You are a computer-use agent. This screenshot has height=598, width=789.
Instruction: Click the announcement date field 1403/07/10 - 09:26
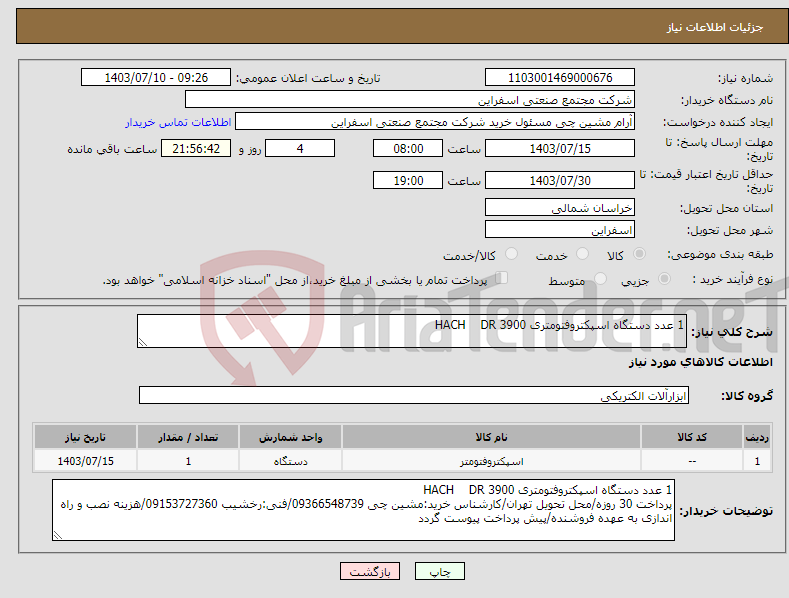pos(156,78)
